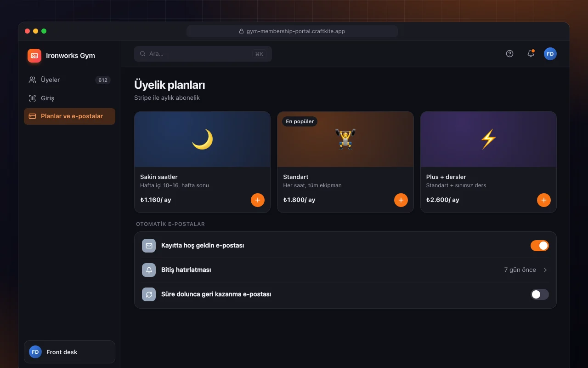Screen dimensions: 588x368
Task: Click the Giriş scan icon
Action: [32, 98]
